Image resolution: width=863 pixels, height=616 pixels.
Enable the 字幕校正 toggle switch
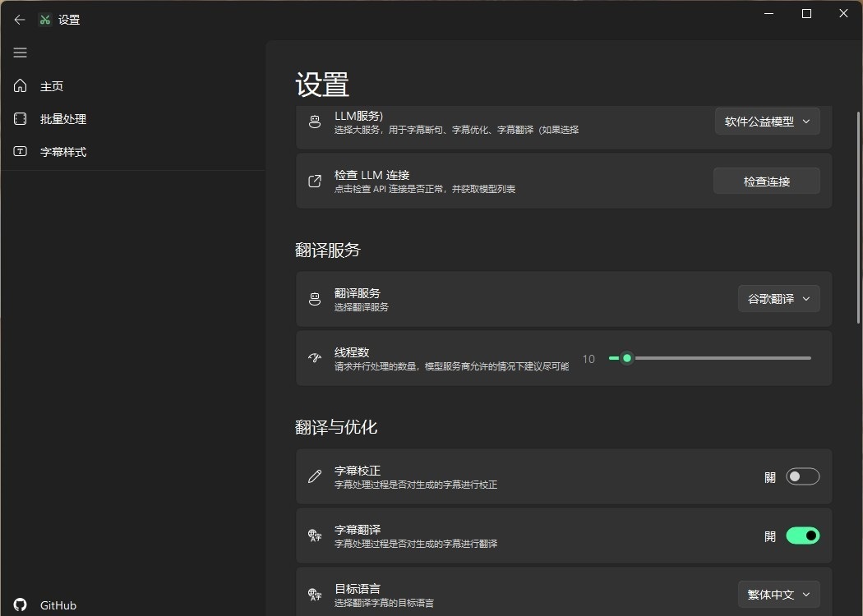(802, 476)
